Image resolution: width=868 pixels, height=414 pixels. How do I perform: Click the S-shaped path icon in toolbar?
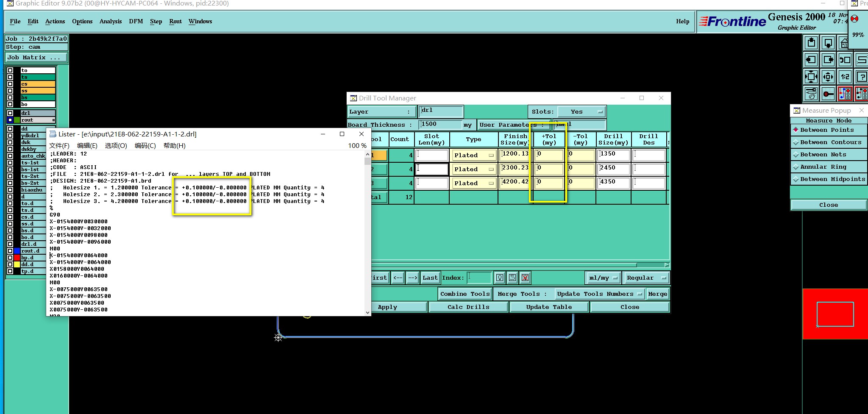click(861, 60)
